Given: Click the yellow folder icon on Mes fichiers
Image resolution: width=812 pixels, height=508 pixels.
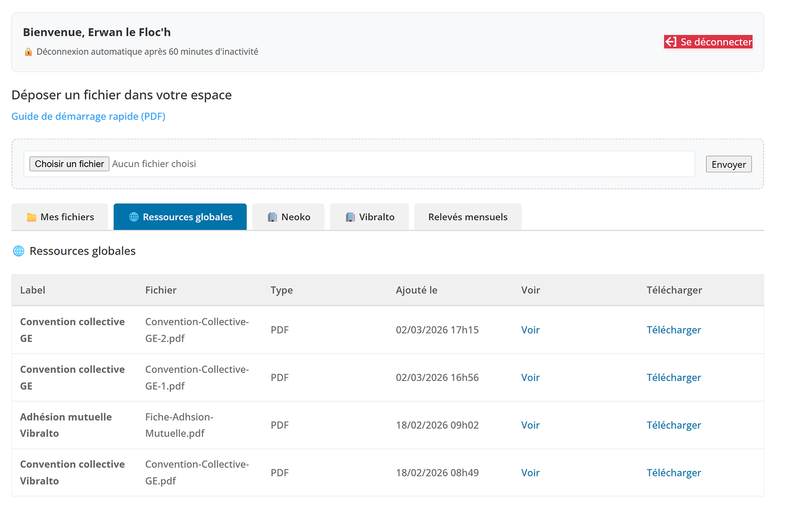Looking at the screenshot, I should click(31, 217).
